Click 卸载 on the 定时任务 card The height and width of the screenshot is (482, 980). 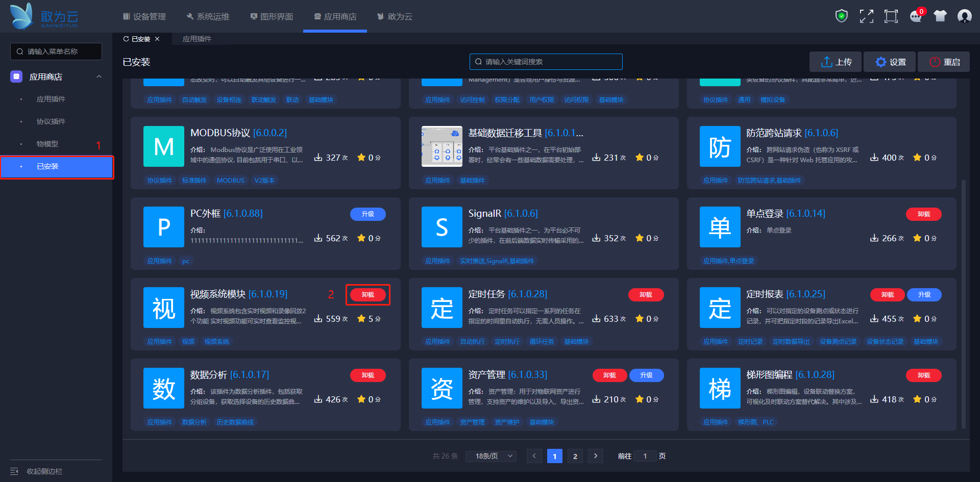(x=646, y=295)
